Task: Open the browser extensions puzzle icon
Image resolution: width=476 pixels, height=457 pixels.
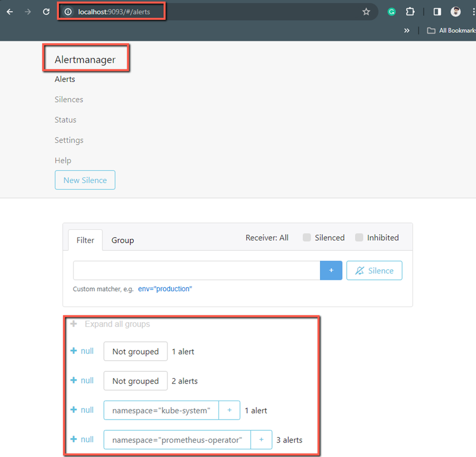Action: (410, 11)
